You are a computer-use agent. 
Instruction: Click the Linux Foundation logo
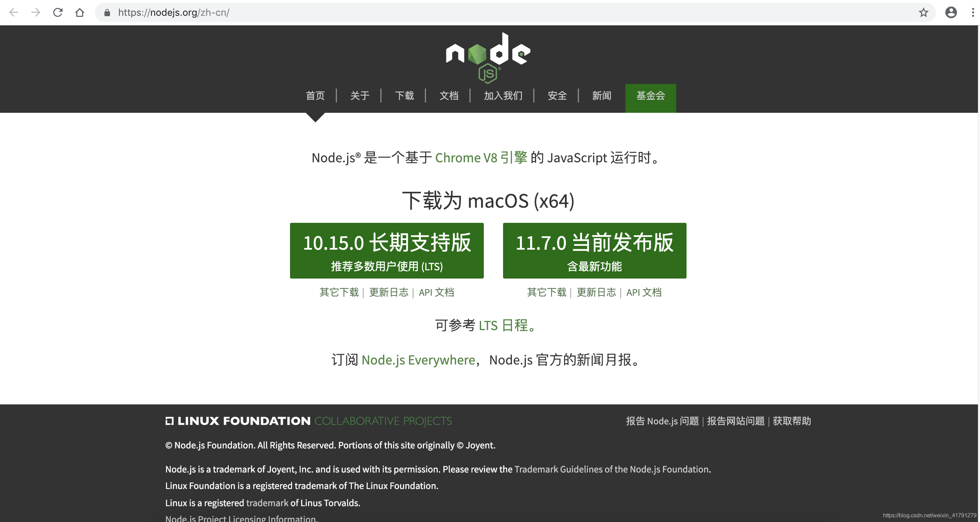[x=238, y=421]
